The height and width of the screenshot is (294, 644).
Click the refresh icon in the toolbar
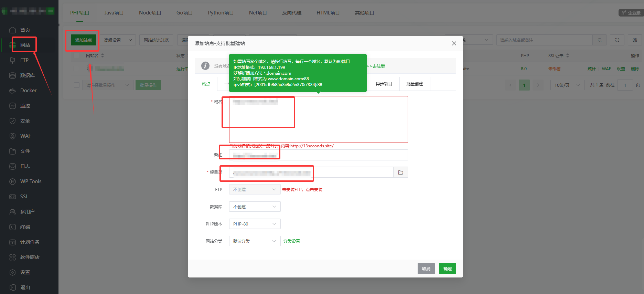617,40
